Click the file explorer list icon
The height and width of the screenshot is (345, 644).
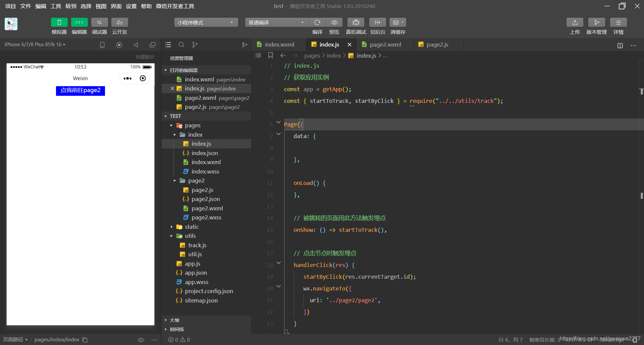tap(168, 45)
